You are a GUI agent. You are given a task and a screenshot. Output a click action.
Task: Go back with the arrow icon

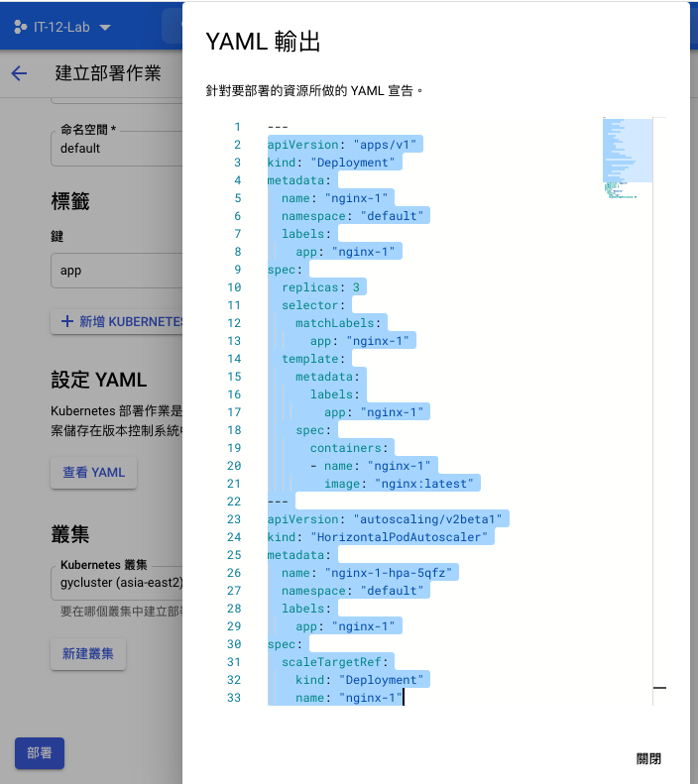coord(19,73)
